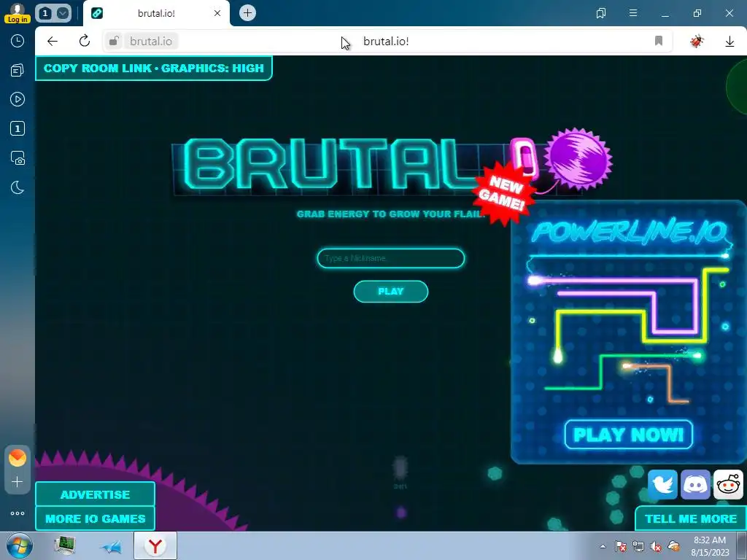Image resolution: width=747 pixels, height=560 pixels.
Task: Click the nickname input field
Action: coord(391,258)
